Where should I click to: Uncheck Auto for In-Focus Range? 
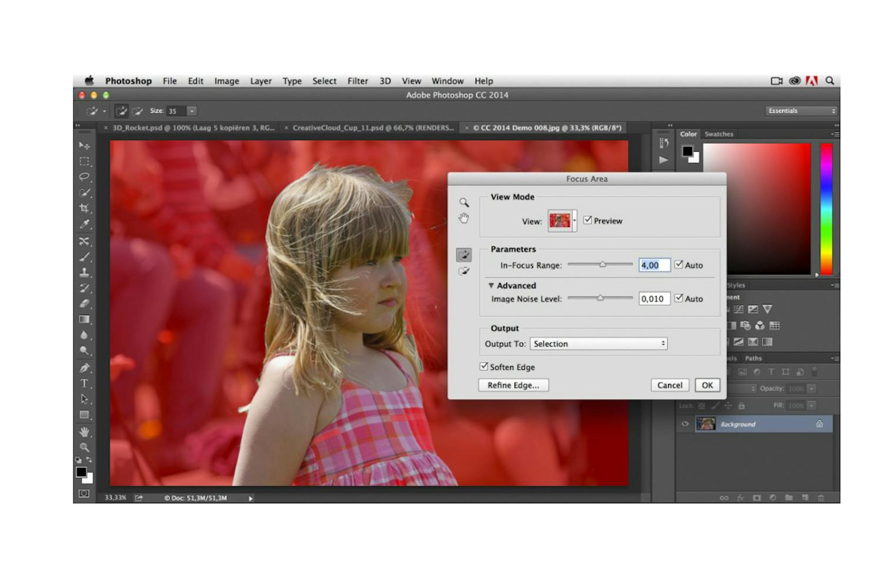679,265
